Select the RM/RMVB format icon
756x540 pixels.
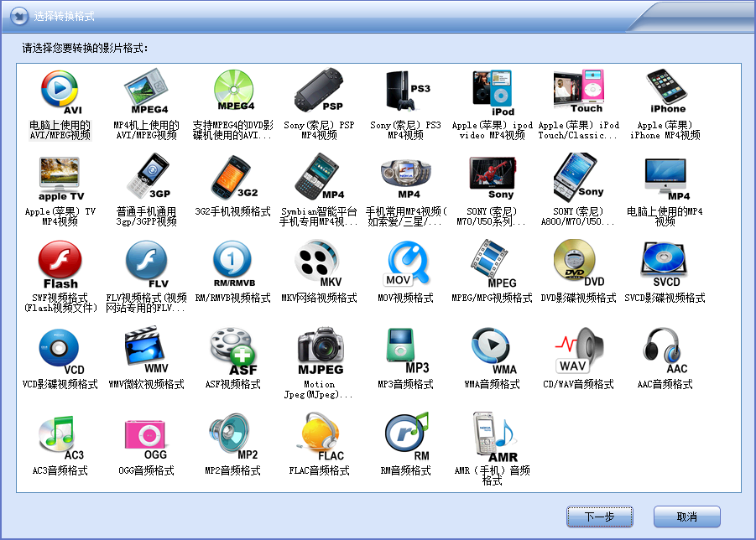click(x=234, y=264)
